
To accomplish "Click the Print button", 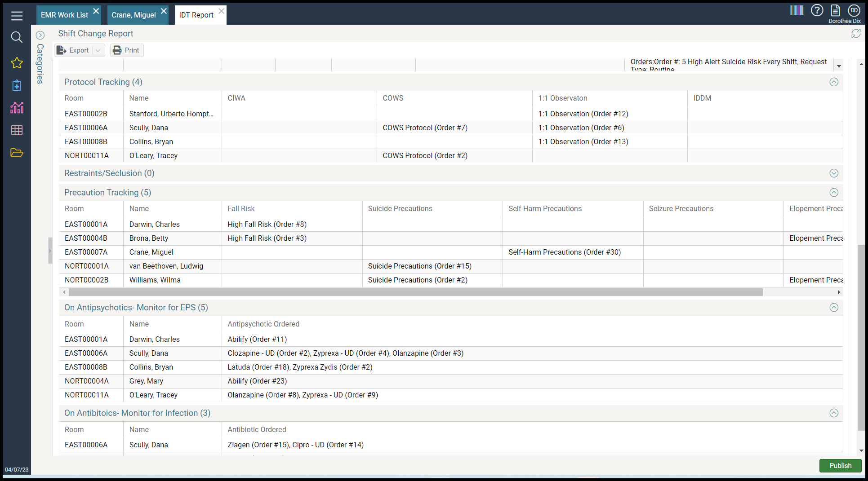I will click(126, 50).
